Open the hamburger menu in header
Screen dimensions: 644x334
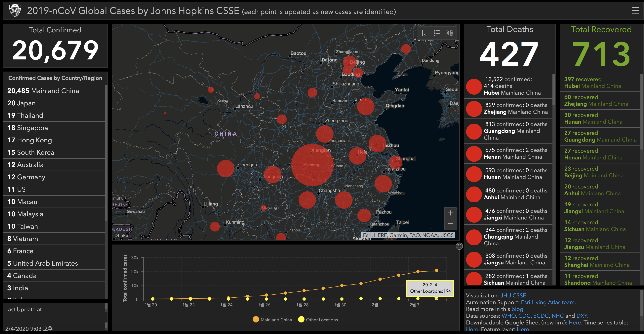(x=635, y=11)
